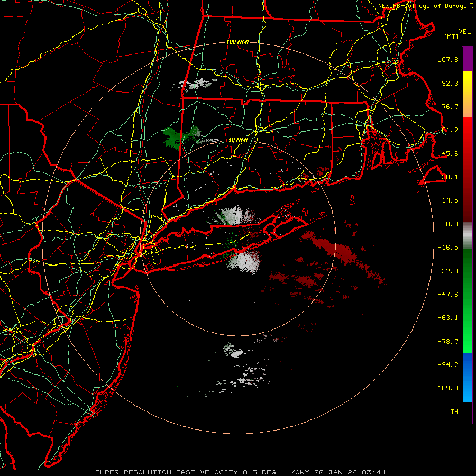Pick the gray near-zero color bar segment
The image size is (476, 476).
pos(467,235)
